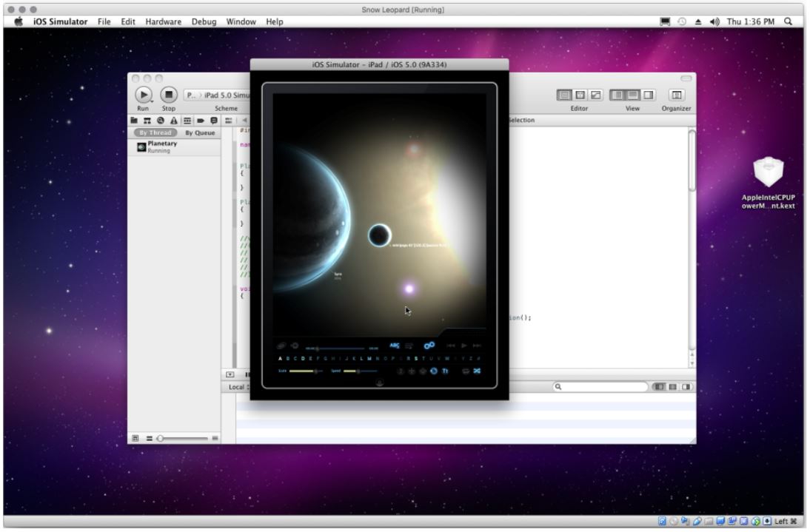The width and height of the screenshot is (810, 532).
Task: Click the display icon in menu bar
Action: (x=666, y=21)
